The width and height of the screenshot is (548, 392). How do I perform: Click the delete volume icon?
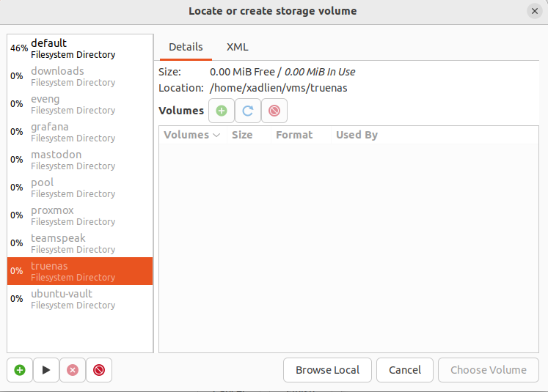point(274,111)
